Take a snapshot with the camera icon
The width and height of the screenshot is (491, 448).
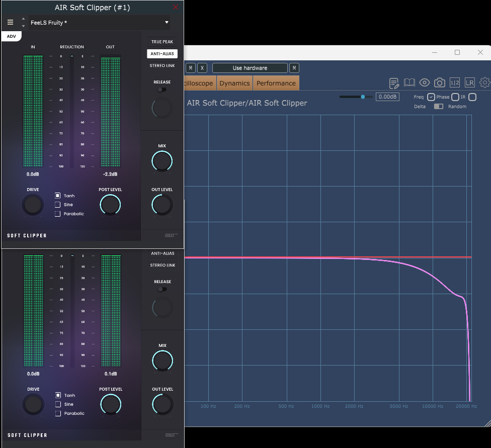(x=440, y=82)
